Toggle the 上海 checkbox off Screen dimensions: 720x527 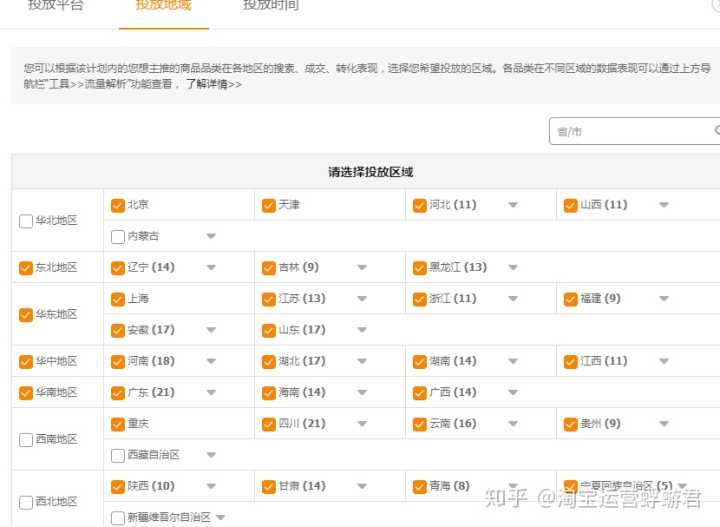(118, 299)
